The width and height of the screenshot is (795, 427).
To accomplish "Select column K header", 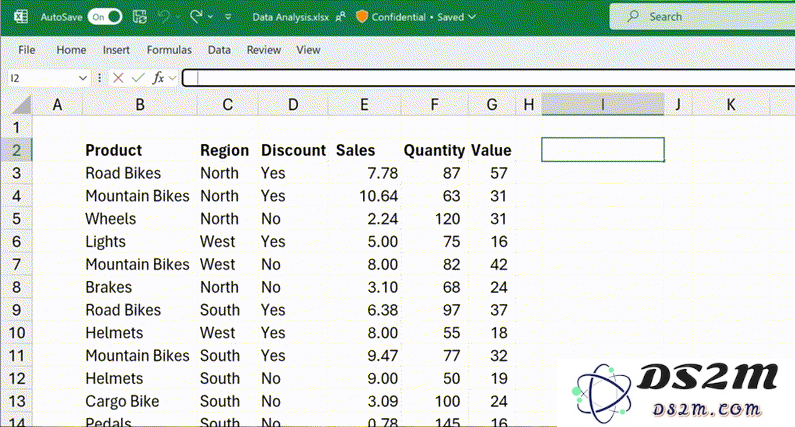I will click(731, 104).
